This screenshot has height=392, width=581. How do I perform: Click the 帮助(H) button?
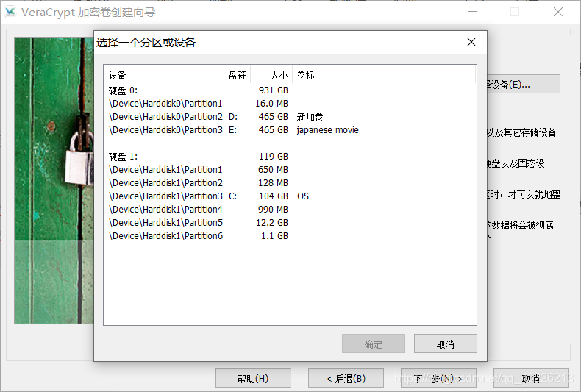click(x=253, y=378)
